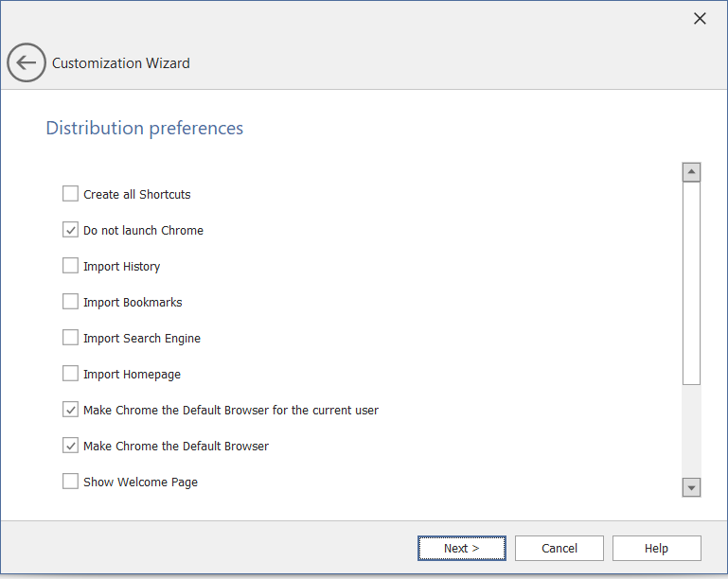This screenshot has width=728, height=579.
Task: Click the vertical scrollbar thumb
Action: (691, 284)
